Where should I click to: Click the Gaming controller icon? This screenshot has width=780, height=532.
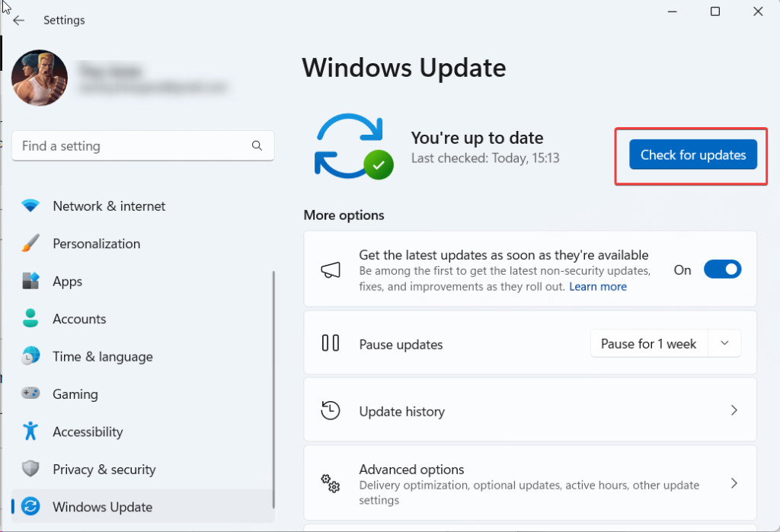(x=30, y=394)
